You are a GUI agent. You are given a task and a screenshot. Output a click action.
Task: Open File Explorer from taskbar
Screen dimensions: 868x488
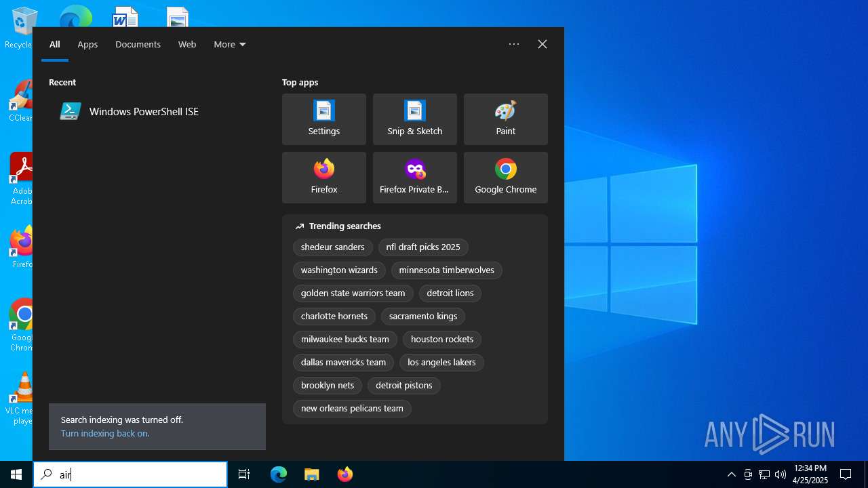point(311,474)
